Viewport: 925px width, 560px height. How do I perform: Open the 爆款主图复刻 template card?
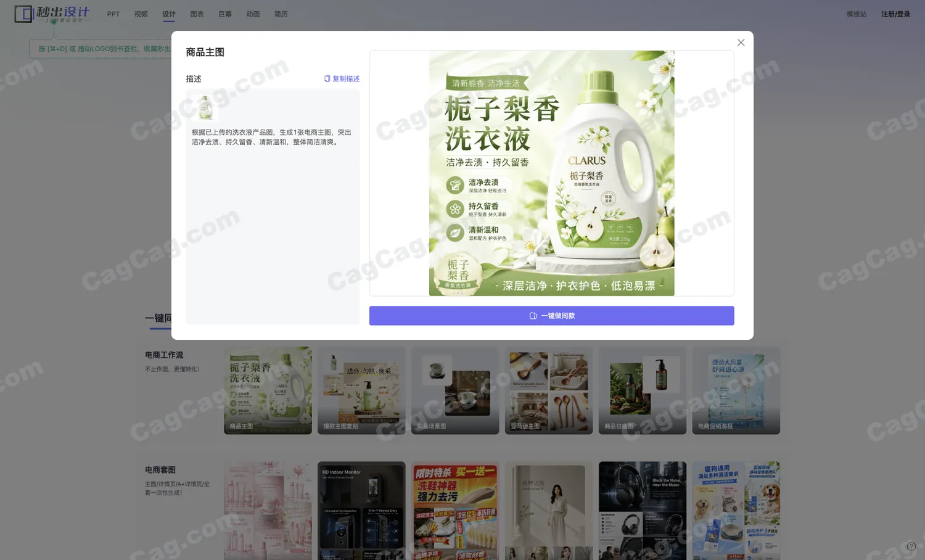(361, 390)
